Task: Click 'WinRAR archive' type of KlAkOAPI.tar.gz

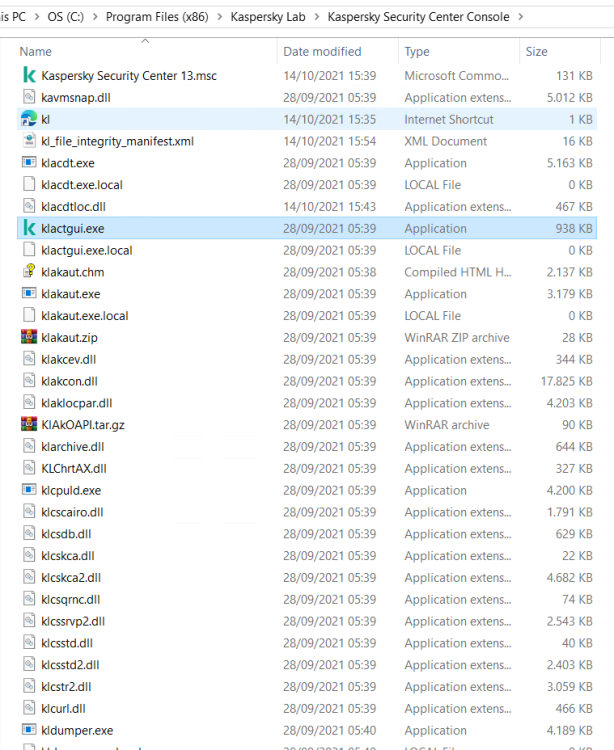Action: point(447,425)
